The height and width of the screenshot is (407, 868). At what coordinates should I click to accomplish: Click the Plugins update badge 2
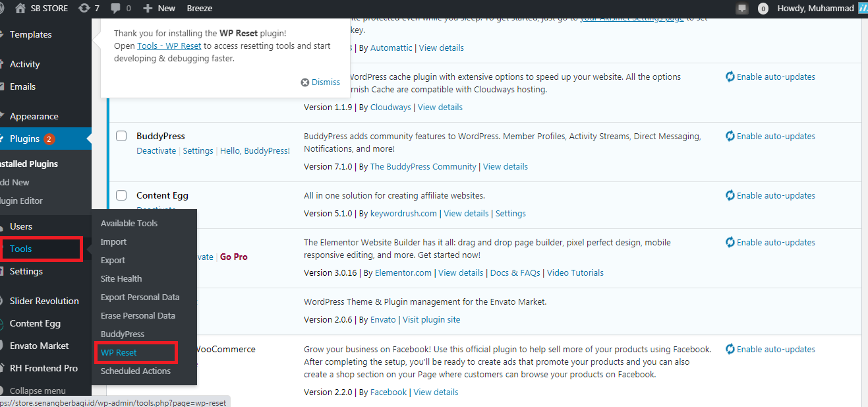(49, 139)
